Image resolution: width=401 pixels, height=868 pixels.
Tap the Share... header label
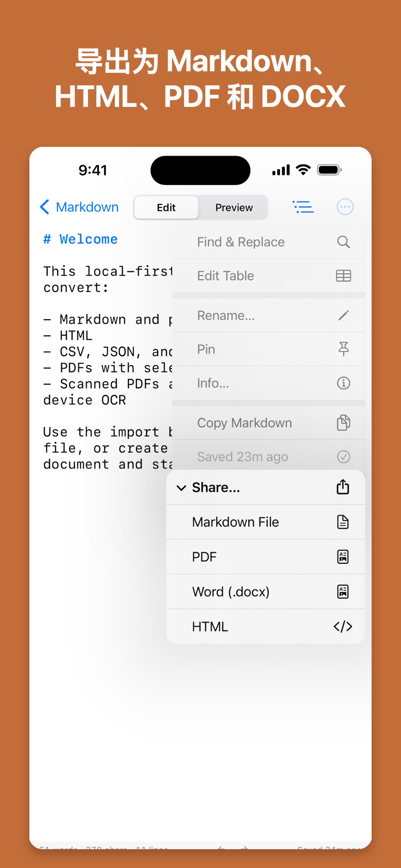[216, 487]
